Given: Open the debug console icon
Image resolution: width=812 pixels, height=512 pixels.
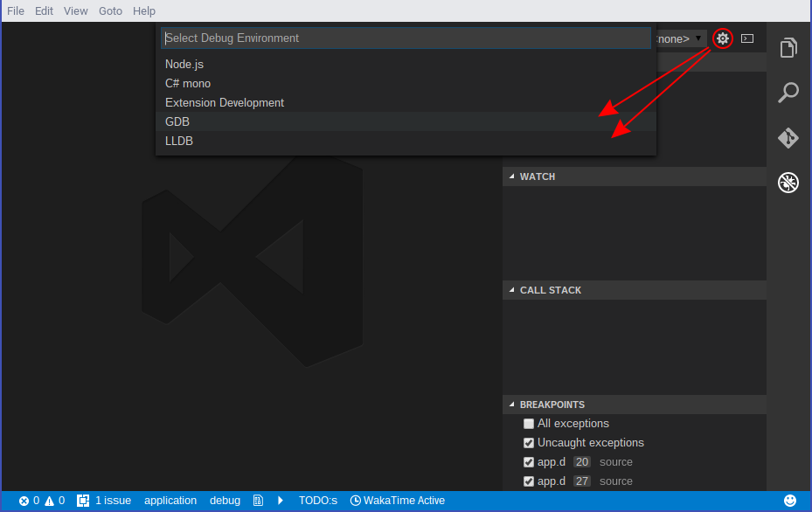Looking at the screenshot, I should tap(747, 38).
